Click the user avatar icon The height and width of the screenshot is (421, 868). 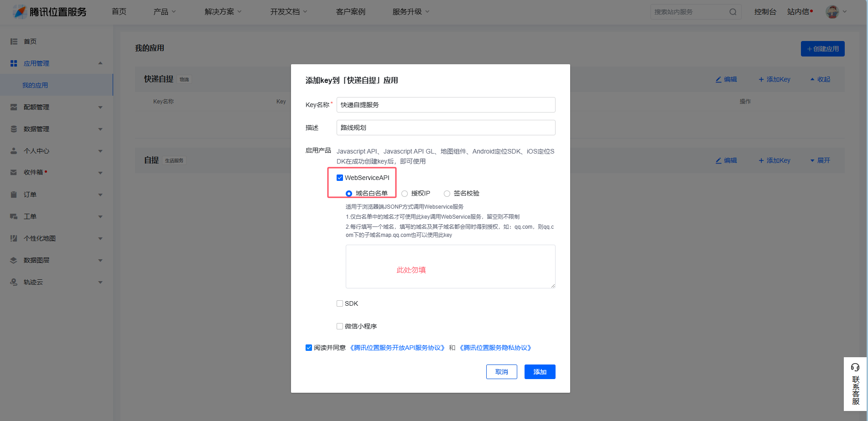[832, 12]
